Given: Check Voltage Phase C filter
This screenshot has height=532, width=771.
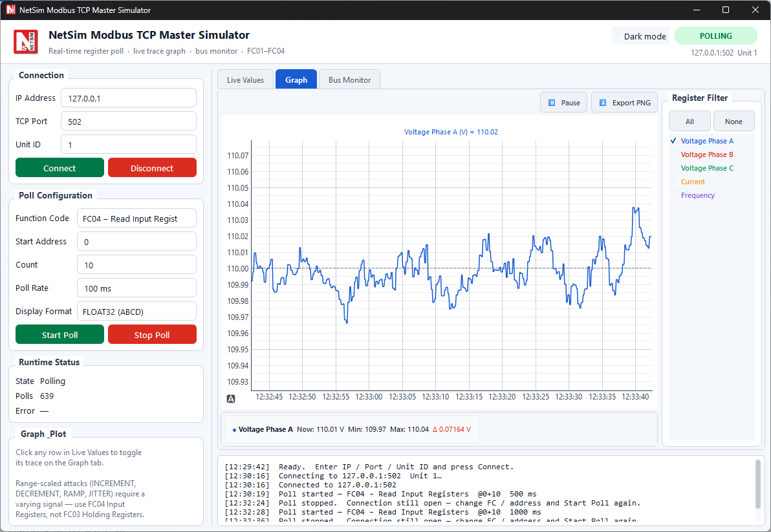Looking at the screenshot, I should [673, 168].
